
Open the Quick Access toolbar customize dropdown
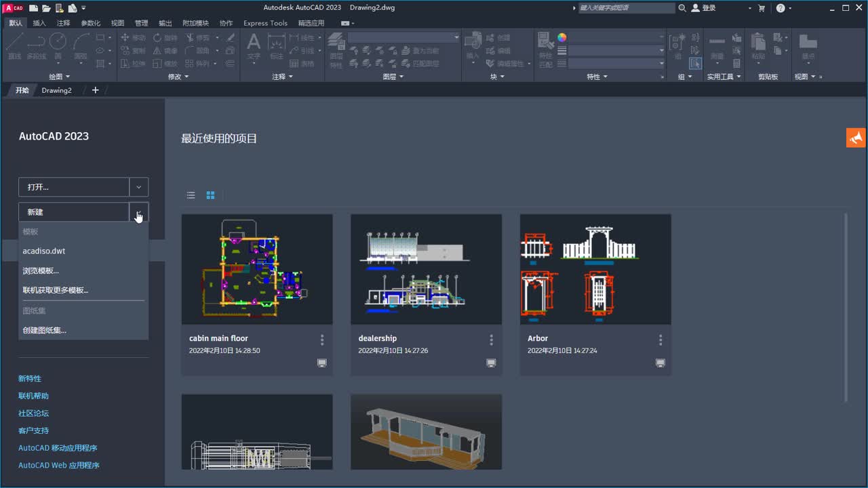click(x=83, y=8)
